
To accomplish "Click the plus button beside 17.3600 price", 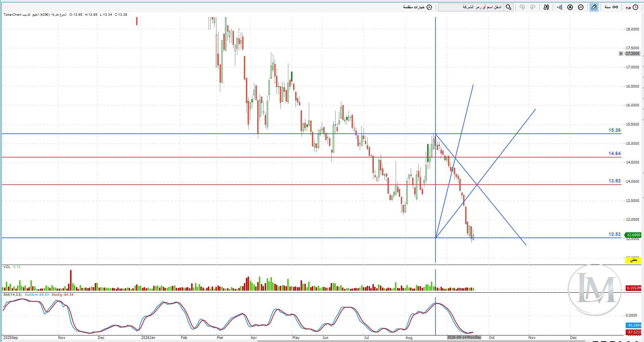I will click(621, 53).
